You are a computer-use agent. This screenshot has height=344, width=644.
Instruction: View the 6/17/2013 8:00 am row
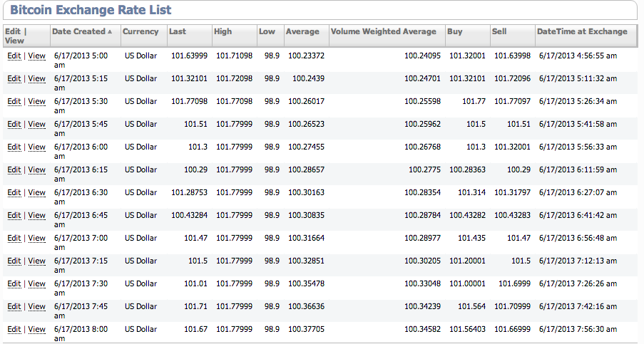(36, 329)
